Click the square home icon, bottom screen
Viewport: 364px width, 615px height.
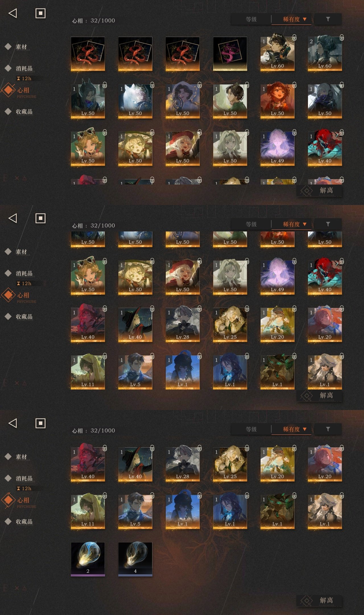(40, 423)
